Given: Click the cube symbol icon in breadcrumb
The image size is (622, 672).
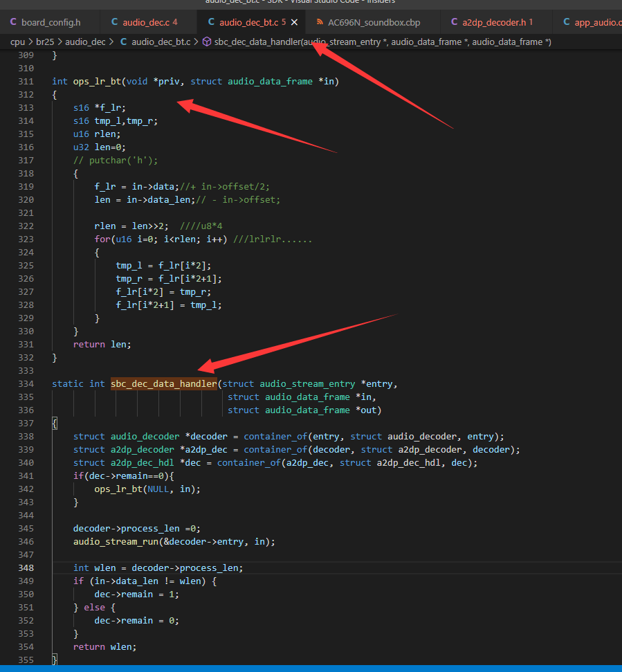Looking at the screenshot, I should click(207, 42).
